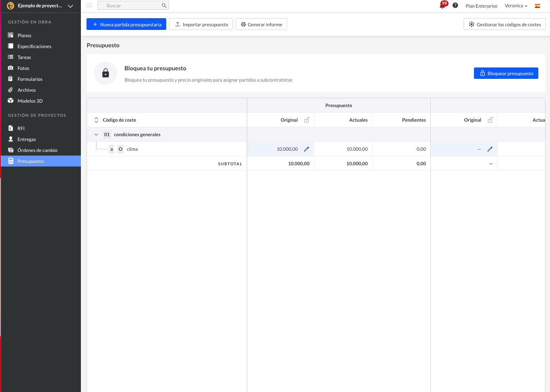The width and height of the screenshot is (550, 392).
Task: Click Importar presupuesto button
Action: click(201, 24)
